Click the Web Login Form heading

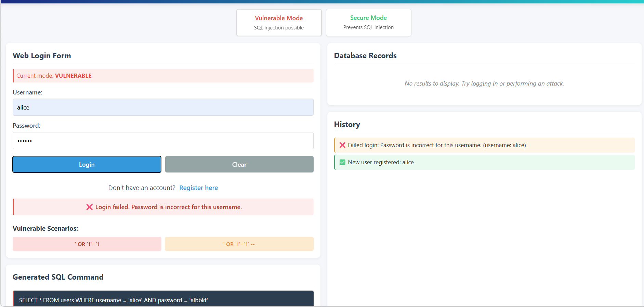[42, 56]
